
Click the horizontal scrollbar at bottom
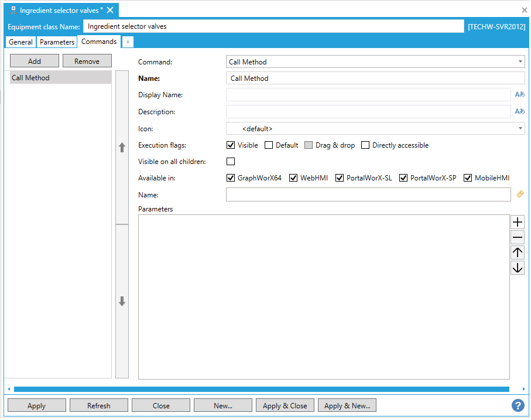261,389
